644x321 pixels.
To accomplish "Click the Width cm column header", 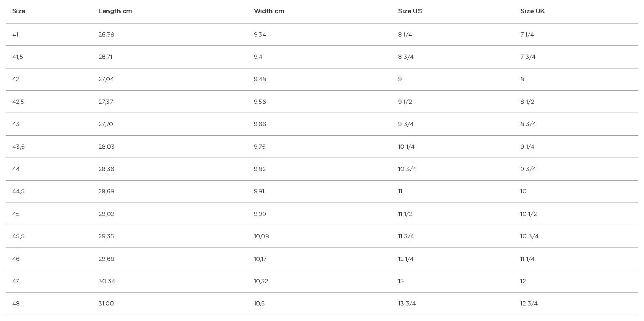I will pos(269,11).
